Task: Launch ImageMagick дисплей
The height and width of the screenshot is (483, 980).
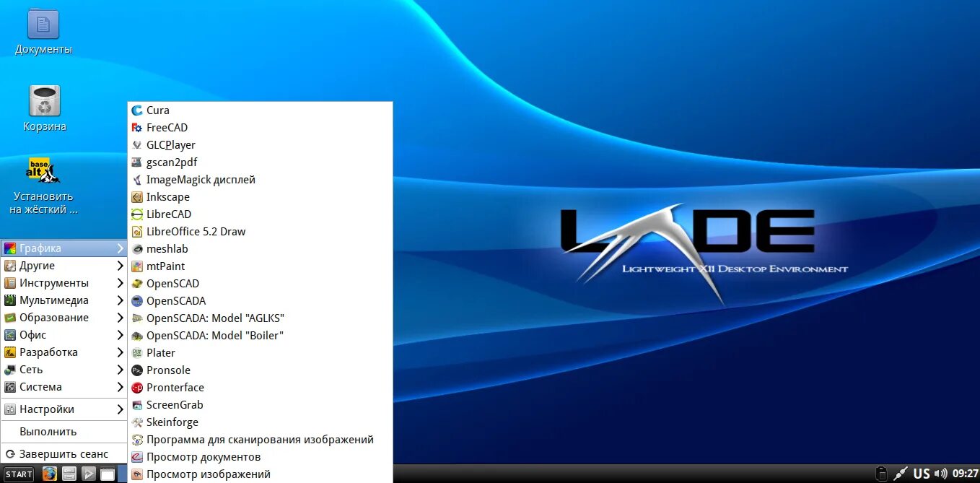Action: 260,180
